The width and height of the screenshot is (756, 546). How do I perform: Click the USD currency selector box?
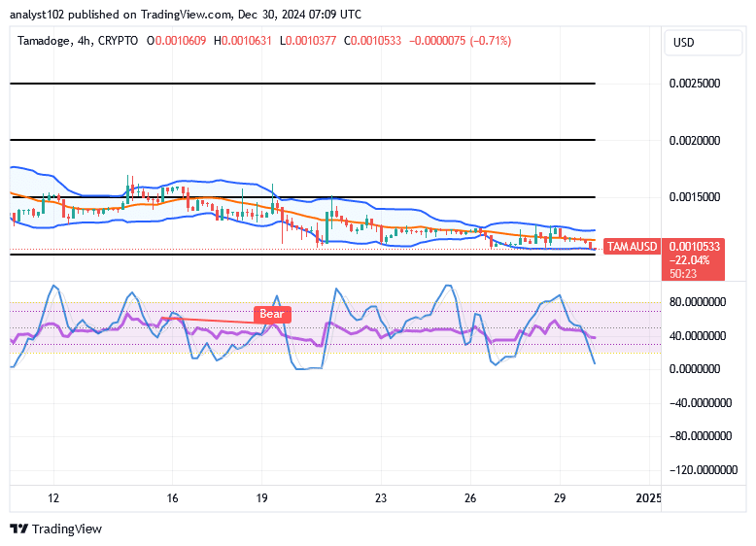point(703,43)
